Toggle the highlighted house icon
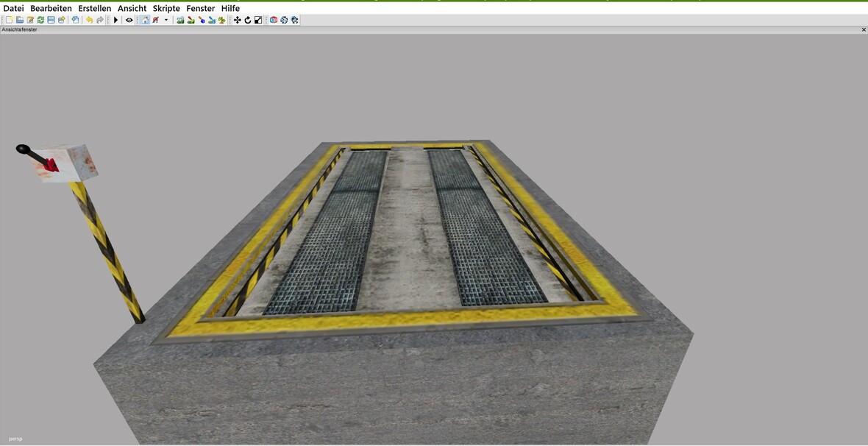868x446 pixels. pyautogui.click(x=145, y=20)
